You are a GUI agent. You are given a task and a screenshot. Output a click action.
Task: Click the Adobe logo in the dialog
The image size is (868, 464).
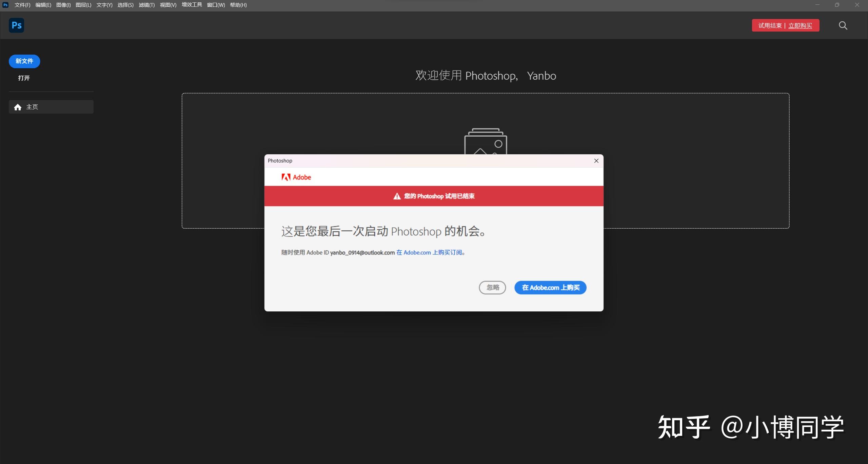pyautogui.click(x=296, y=177)
